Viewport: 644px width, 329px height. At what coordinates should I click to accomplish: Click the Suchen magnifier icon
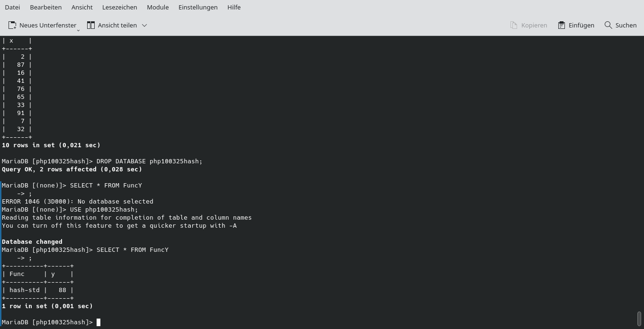[608, 25]
